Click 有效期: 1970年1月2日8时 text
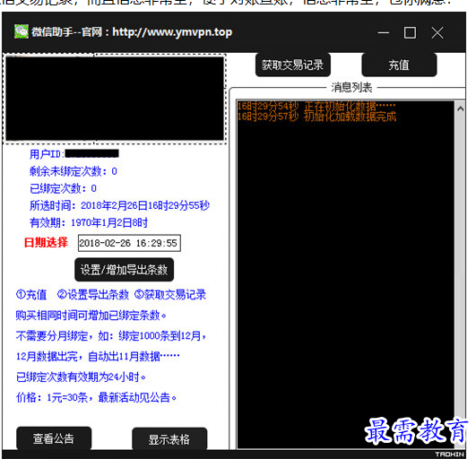Screen dimensions: 476x459 coord(89,223)
